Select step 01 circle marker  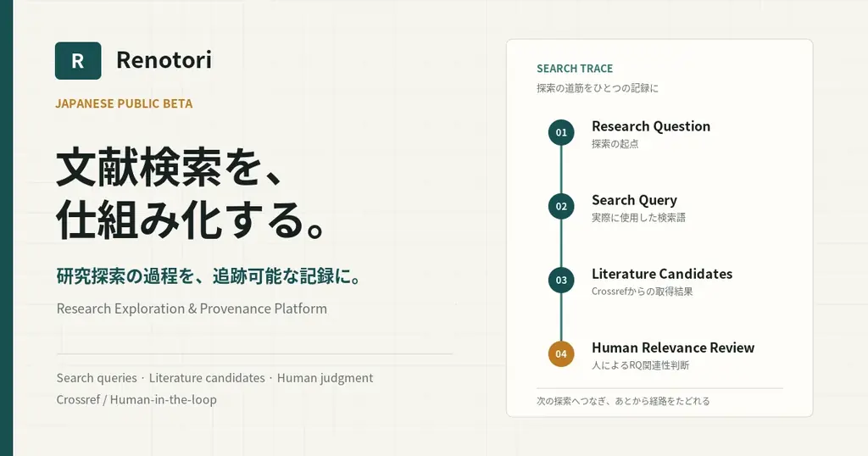561,132
